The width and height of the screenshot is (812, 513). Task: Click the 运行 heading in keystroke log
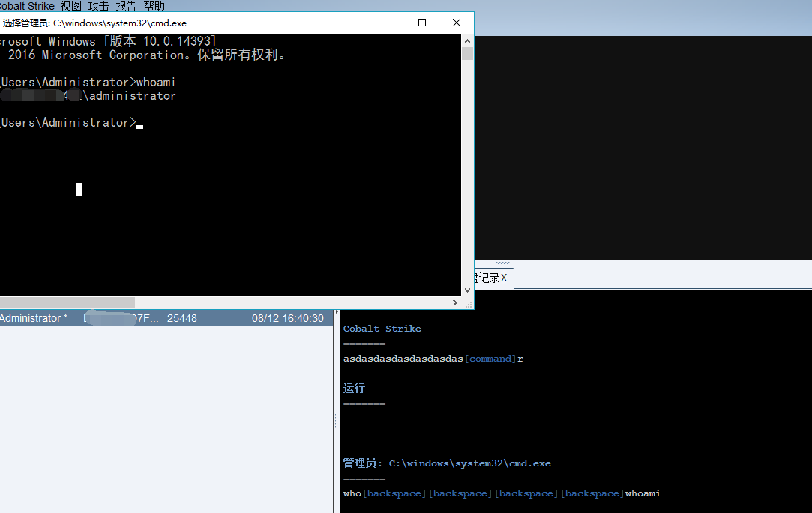354,388
